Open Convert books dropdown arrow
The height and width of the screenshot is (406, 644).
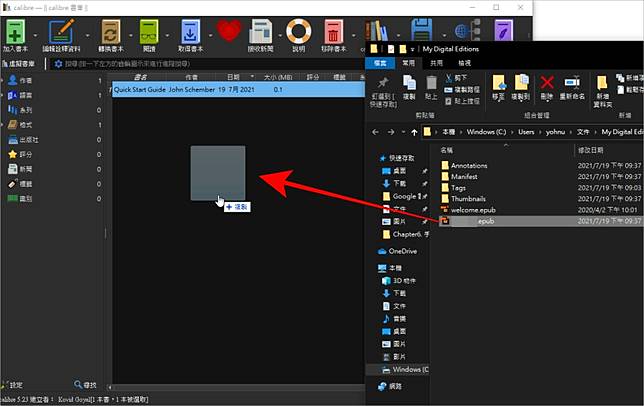click(x=130, y=36)
